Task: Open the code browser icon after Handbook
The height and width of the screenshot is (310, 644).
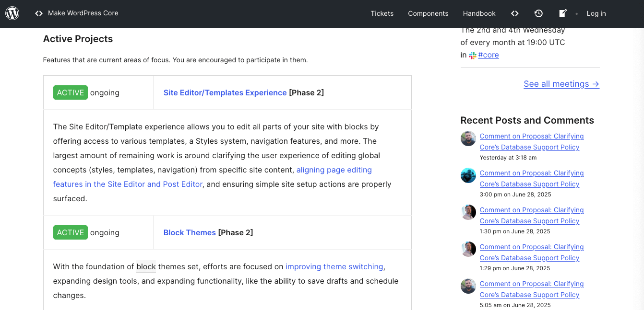Action: (515, 13)
